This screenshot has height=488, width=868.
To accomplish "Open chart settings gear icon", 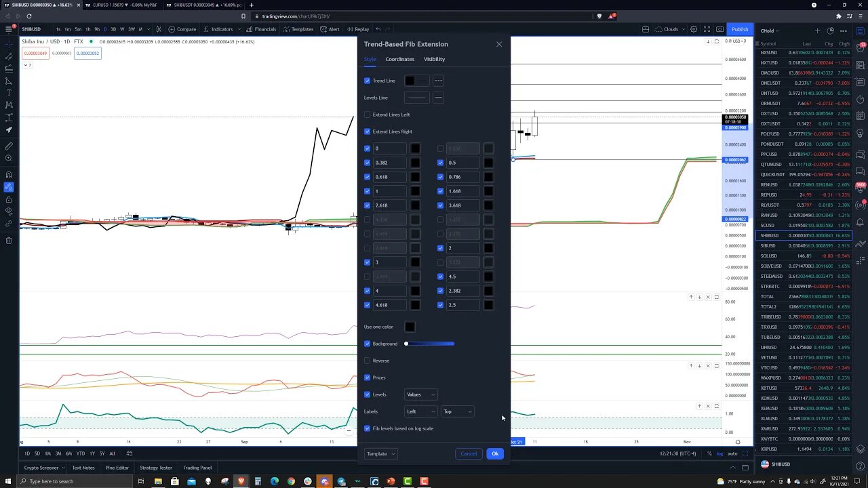I will pos(694,29).
